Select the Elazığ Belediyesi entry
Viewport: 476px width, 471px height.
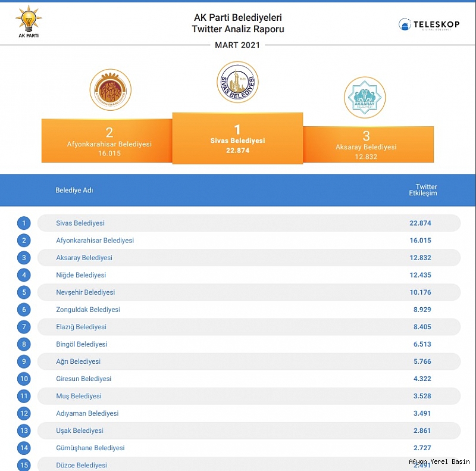[x=81, y=327]
